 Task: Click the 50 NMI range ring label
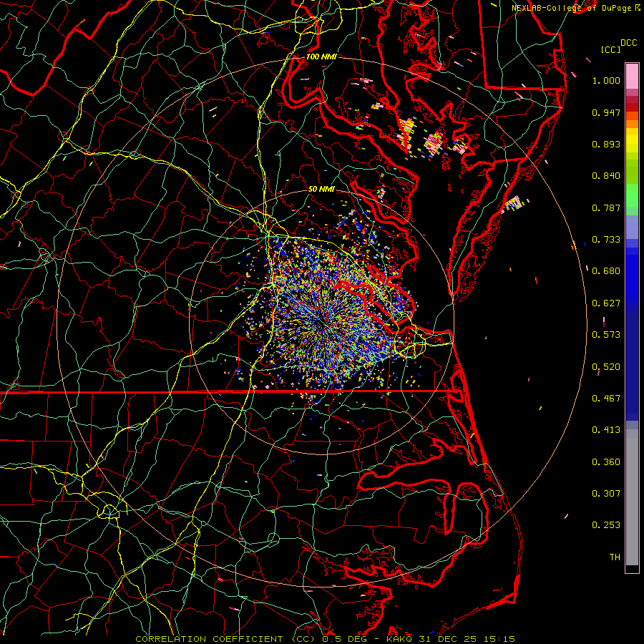(321, 189)
